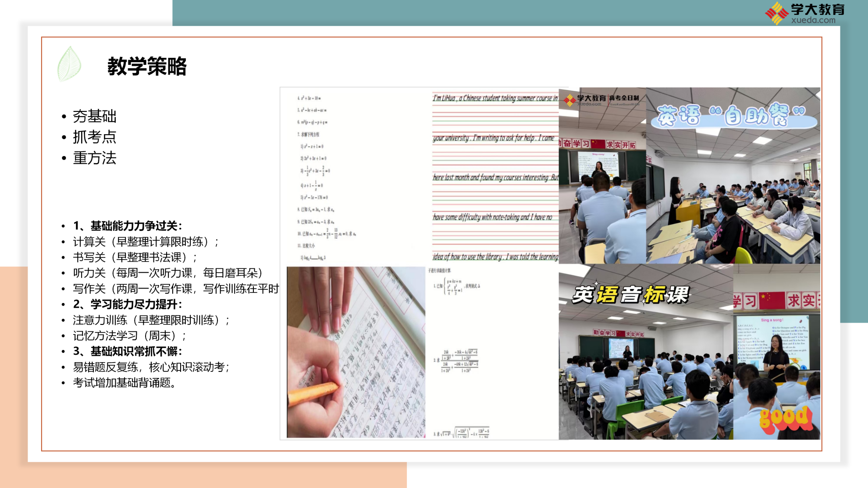
Task: Select the English handwriting practice sheet image
Action: click(x=495, y=177)
